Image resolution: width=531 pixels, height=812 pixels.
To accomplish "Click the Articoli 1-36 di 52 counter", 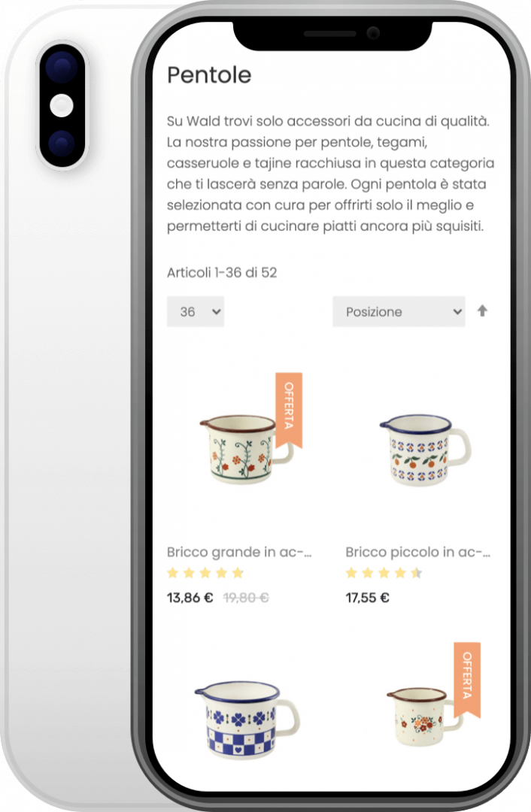I will [222, 272].
